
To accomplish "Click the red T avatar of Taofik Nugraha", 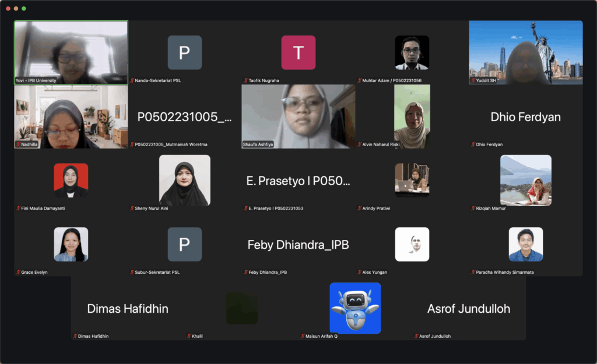I will click(298, 52).
